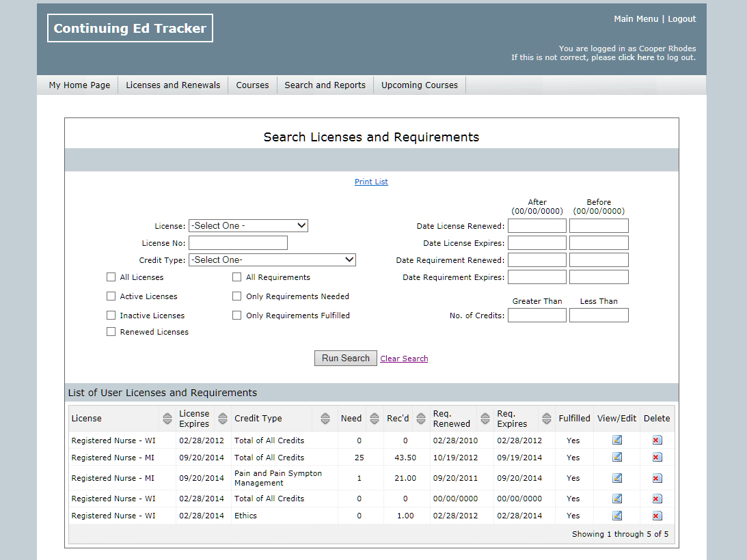Check the All Licenses checkbox
747x560 pixels.
[111, 277]
